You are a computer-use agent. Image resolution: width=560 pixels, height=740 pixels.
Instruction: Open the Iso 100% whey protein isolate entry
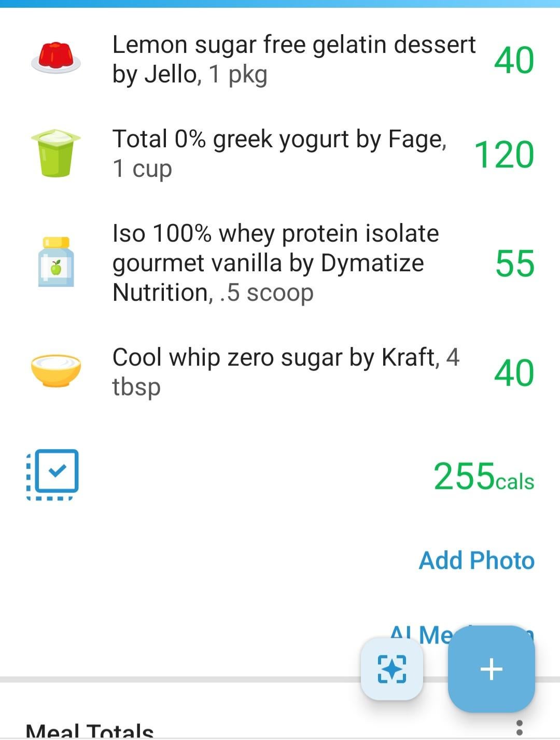pyautogui.click(x=275, y=262)
